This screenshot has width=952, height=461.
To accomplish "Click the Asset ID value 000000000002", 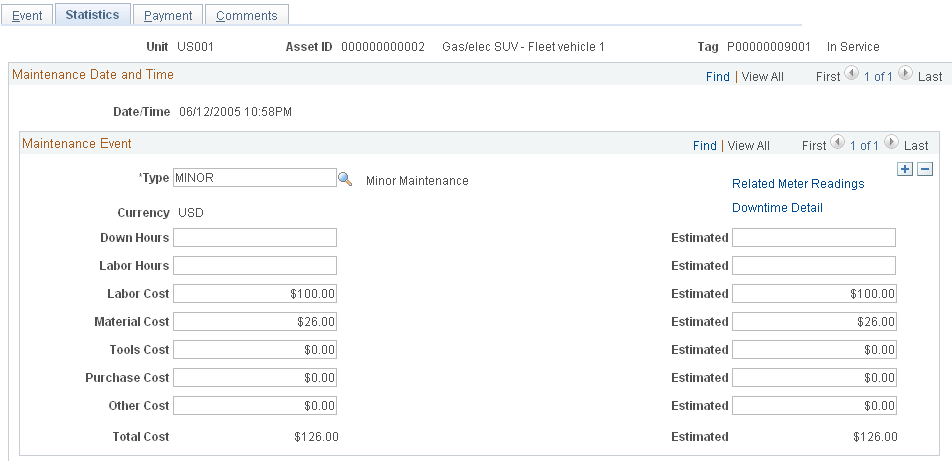I will point(382,47).
